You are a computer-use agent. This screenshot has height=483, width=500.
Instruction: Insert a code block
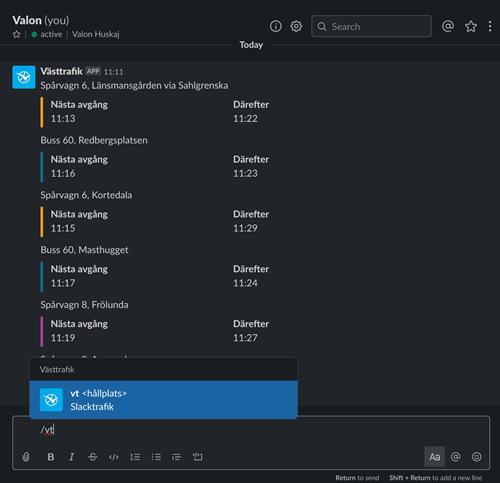click(x=198, y=457)
